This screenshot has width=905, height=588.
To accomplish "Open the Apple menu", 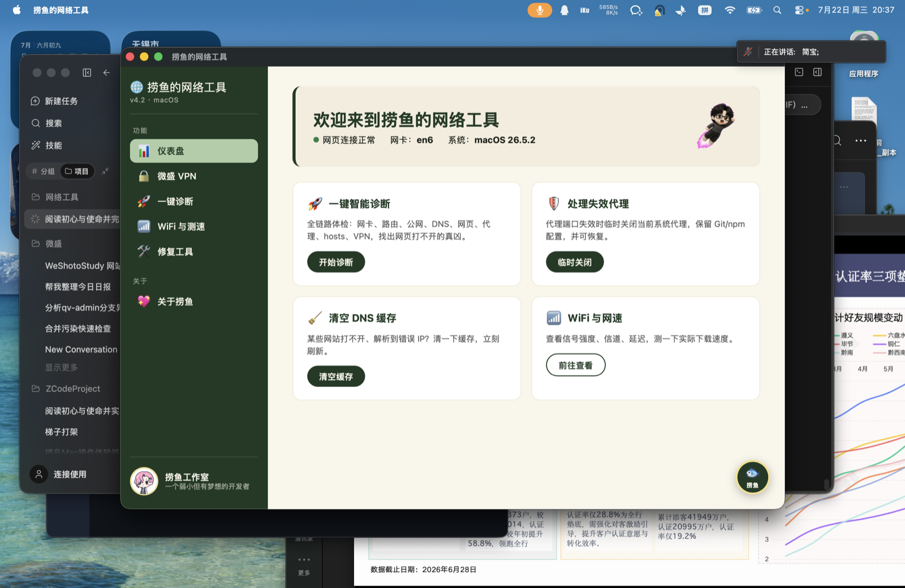I will 17,10.
